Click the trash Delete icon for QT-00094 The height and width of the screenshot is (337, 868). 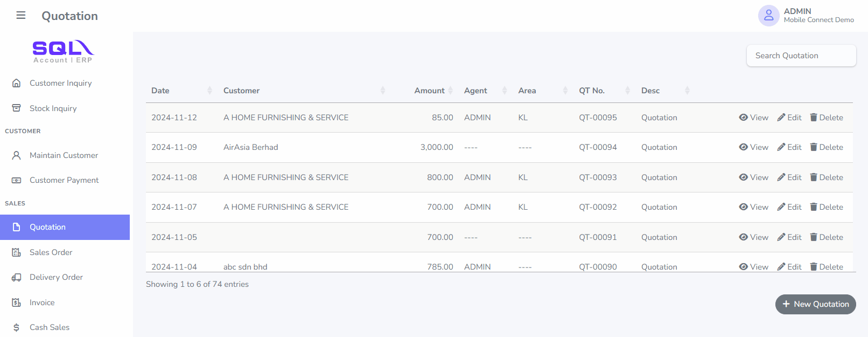pyautogui.click(x=814, y=147)
